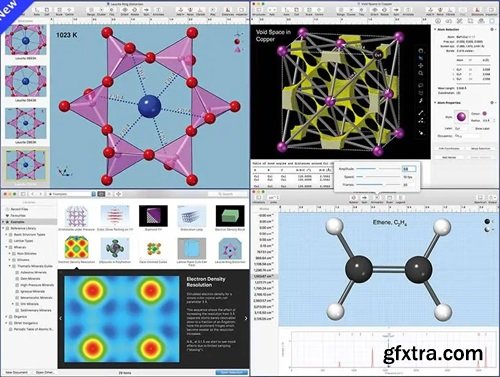This screenshot has height=377, width=500.
Task: Go back in the Examples browser
Action: [x=32, y=194]
